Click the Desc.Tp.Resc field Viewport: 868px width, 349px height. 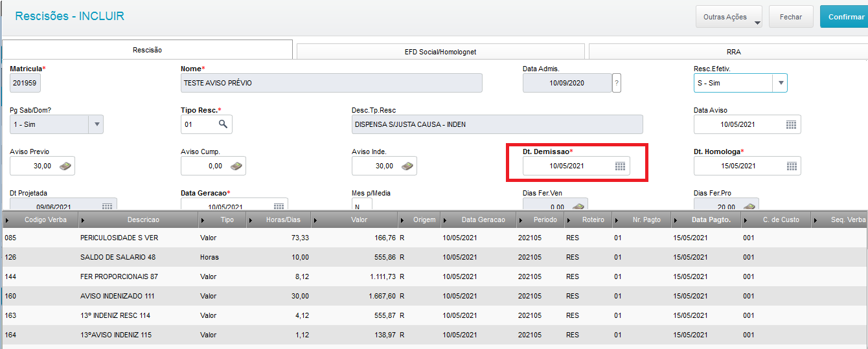497,124
